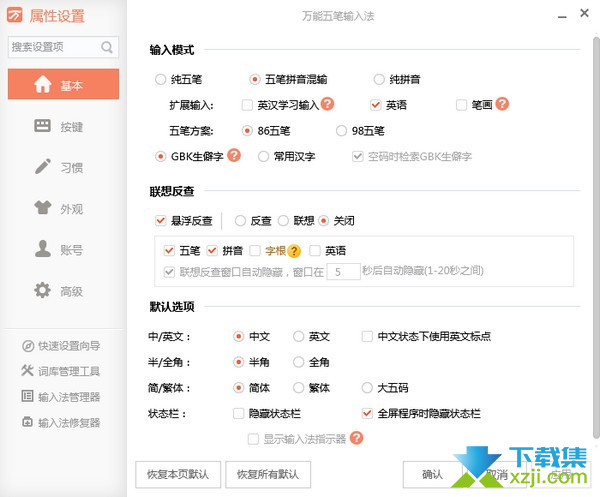Open 词库管理工具

[61, 371]
